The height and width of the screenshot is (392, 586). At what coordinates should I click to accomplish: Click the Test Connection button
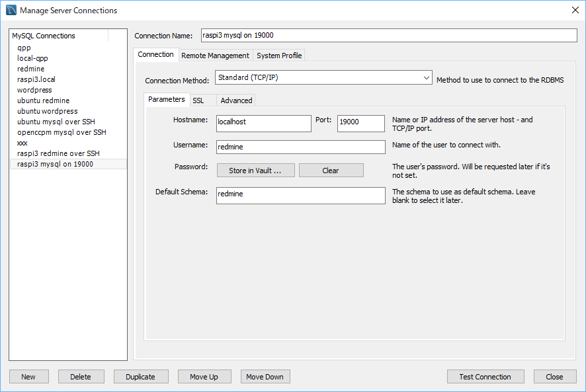point(485,377)
